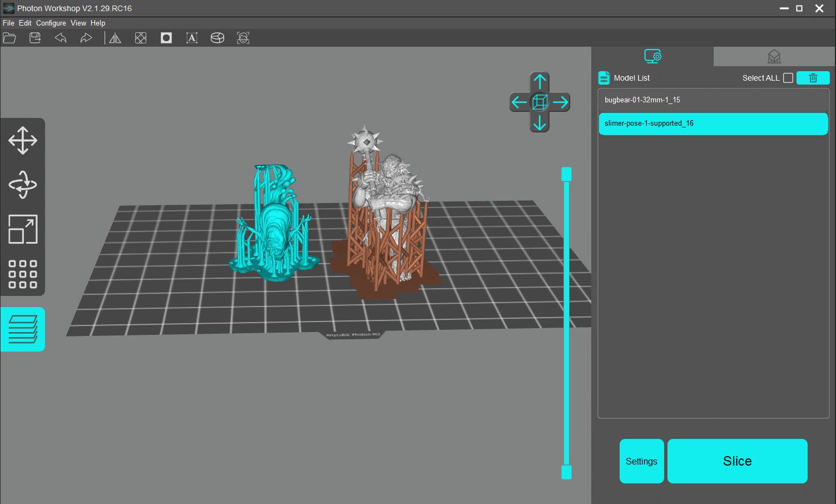
Task: Open the text tool icon
Action: click(192, 38)
